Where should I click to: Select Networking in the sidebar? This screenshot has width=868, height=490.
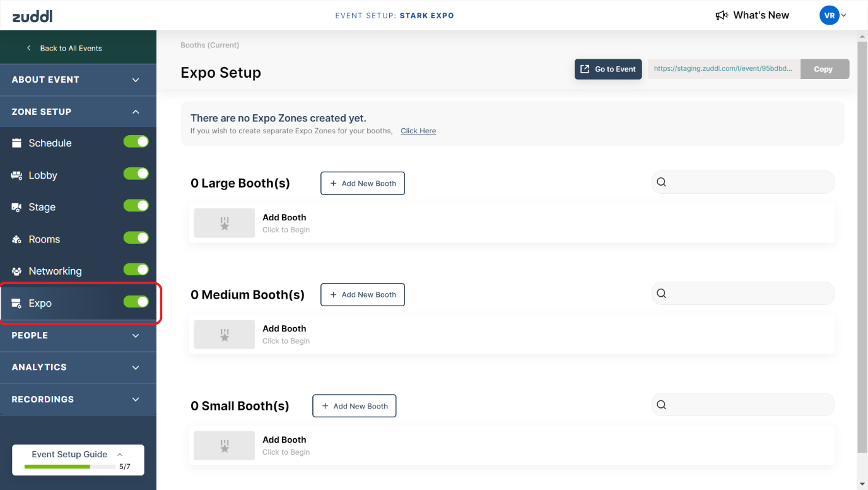click(x=55, y=271)
